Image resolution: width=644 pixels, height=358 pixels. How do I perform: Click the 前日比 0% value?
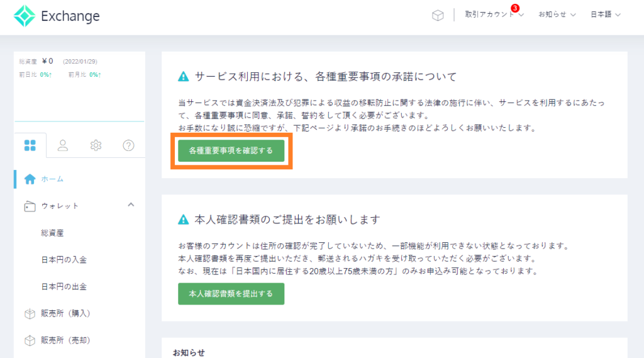coord(45,74)
